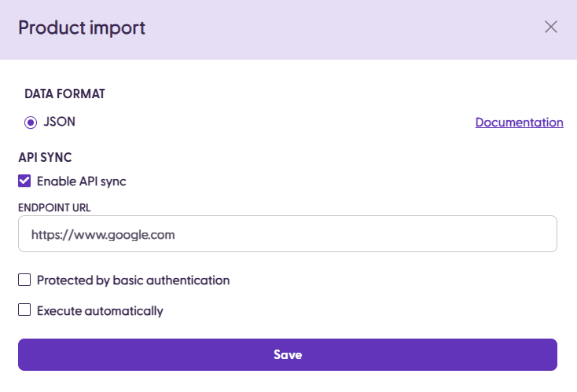Image resolution: width=577 pixels, height=392 pixels.
Task: Close the Product import dialog
Action: coord(551,27)
